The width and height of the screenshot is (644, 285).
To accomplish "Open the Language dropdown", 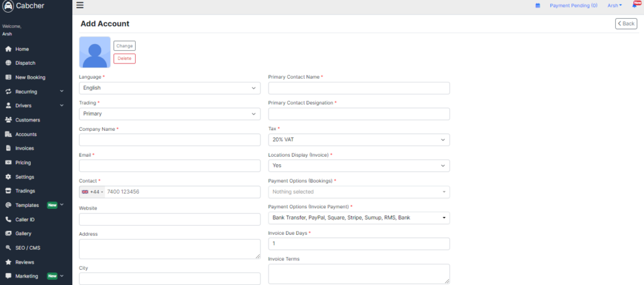I will [x=170, y=88].
